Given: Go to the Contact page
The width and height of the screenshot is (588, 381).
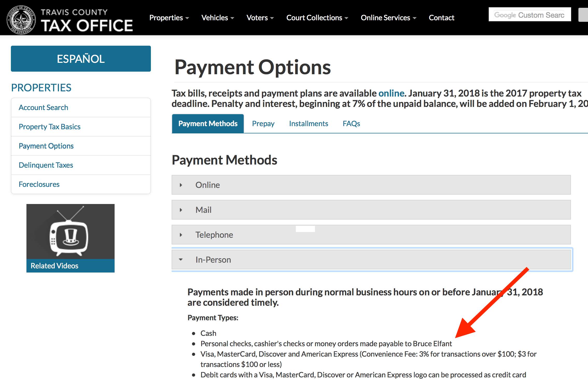Looking at the screenshot, I should click(441, 18).
